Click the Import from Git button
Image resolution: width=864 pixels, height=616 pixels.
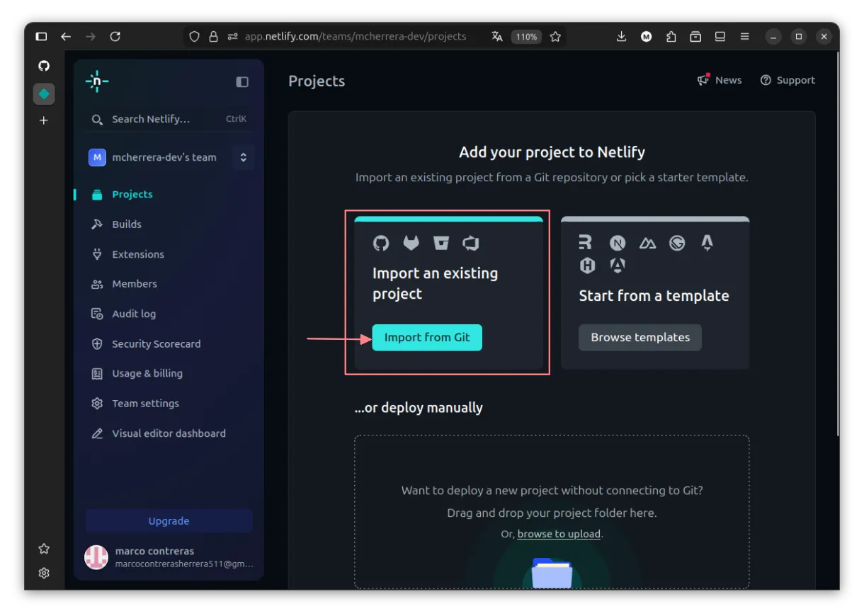[x=427, y=338]
